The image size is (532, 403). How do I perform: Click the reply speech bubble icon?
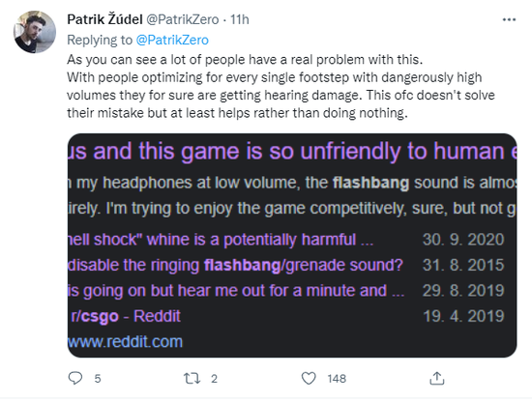[x=75, y=378]
